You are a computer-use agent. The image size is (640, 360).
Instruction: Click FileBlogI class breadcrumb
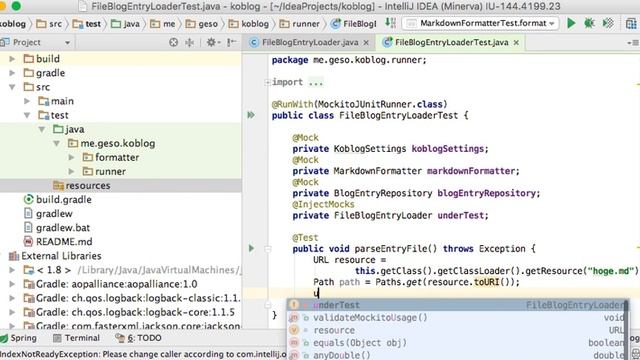click(354, 24)
